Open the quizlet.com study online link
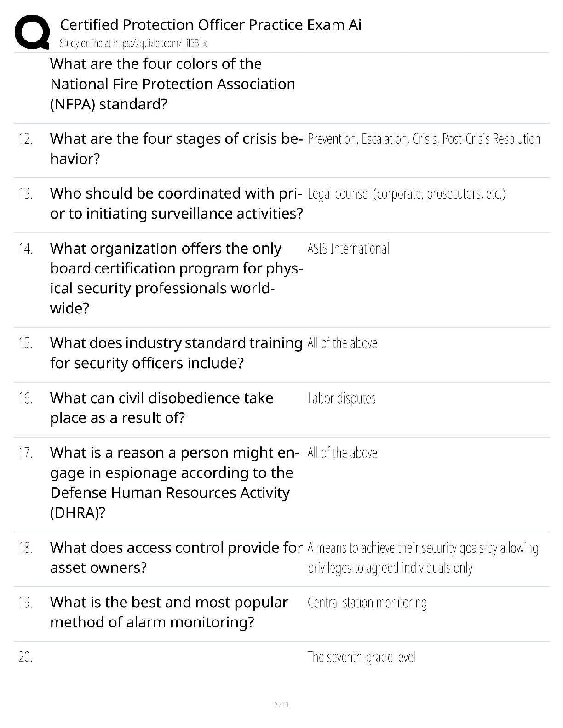The image size is (563, 728). [133, 44]
